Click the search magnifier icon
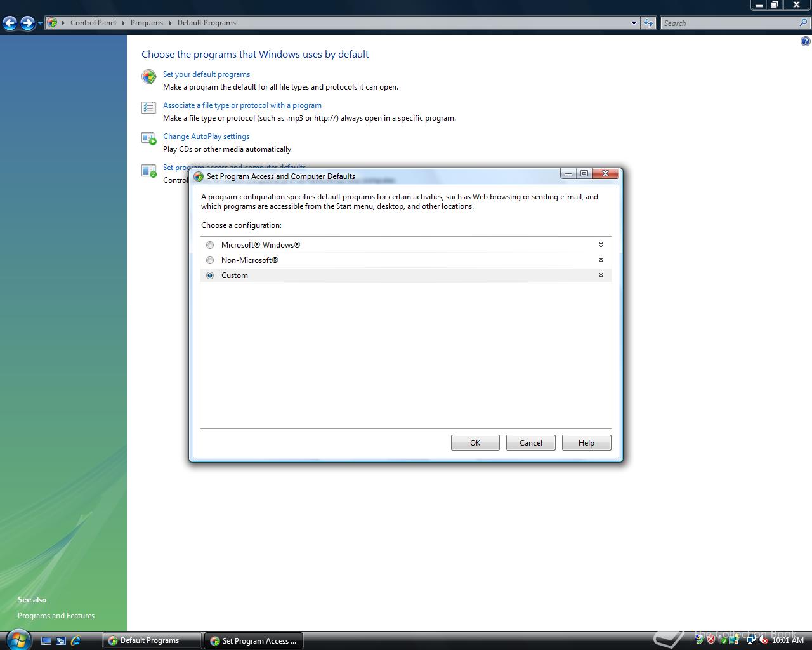Screen dimensions: 812x650 pyautogui.click(x=803, y=23)
